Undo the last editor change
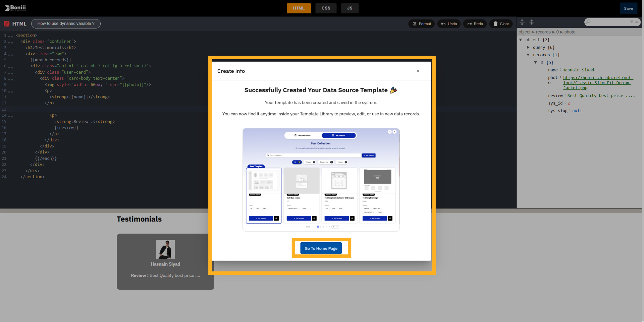This screenshot has width=644, height=322. (x=449, y=24)
